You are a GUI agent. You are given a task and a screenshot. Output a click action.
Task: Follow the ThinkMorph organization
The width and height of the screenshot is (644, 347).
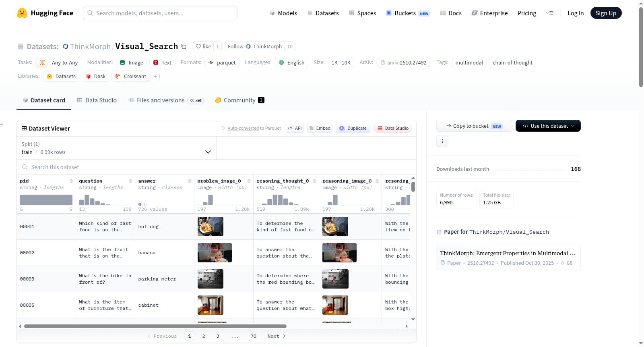tap(254, 46)
